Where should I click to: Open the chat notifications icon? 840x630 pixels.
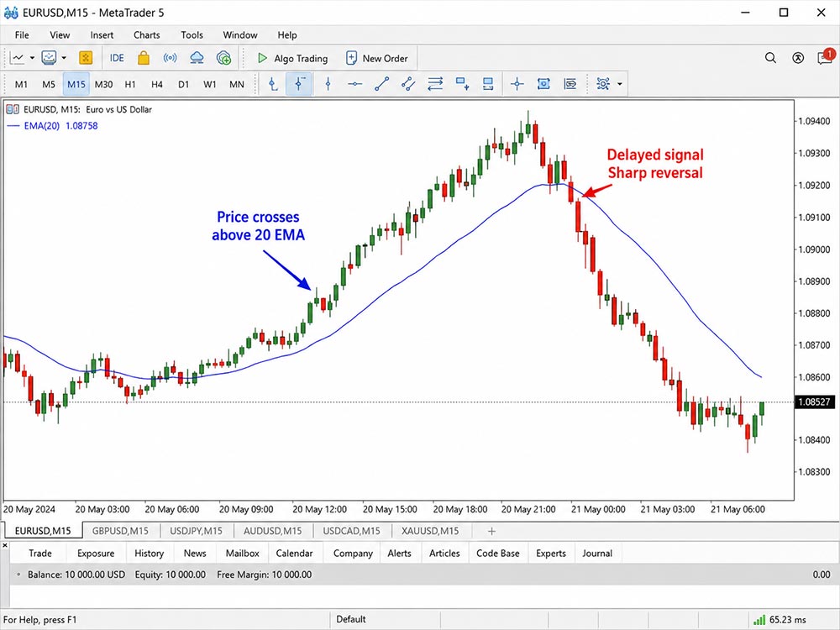pyautogui.click(x=826, y=56)
